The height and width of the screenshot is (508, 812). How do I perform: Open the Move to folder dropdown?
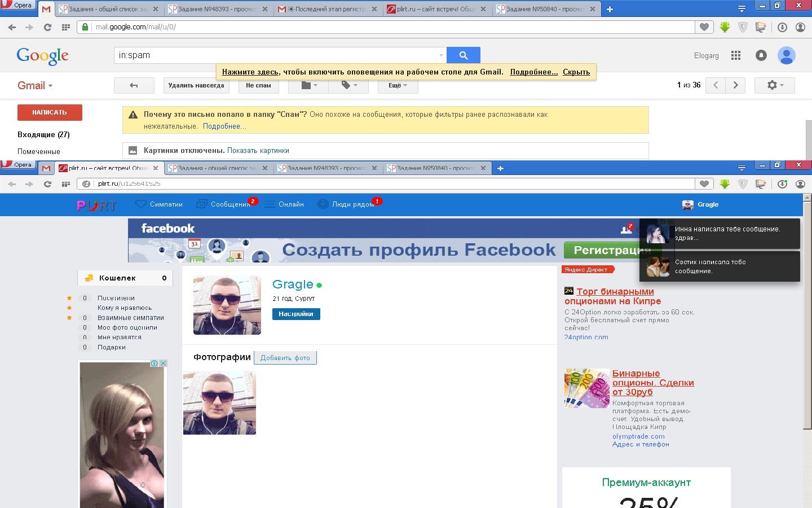(310, 85)
